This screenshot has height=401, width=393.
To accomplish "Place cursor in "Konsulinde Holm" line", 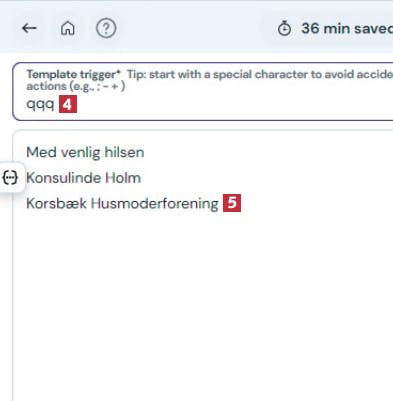I will coord(84,178).
